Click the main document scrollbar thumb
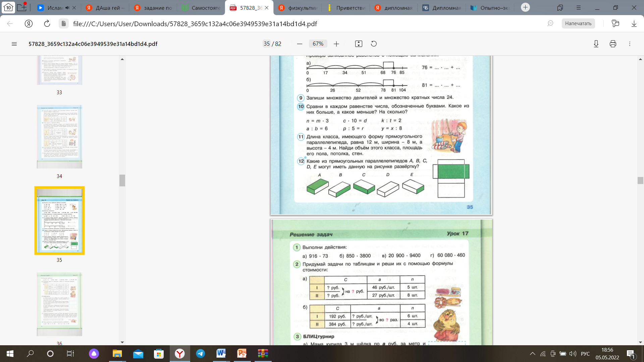The height and width of the screenshot is (362, 644). 640,180
